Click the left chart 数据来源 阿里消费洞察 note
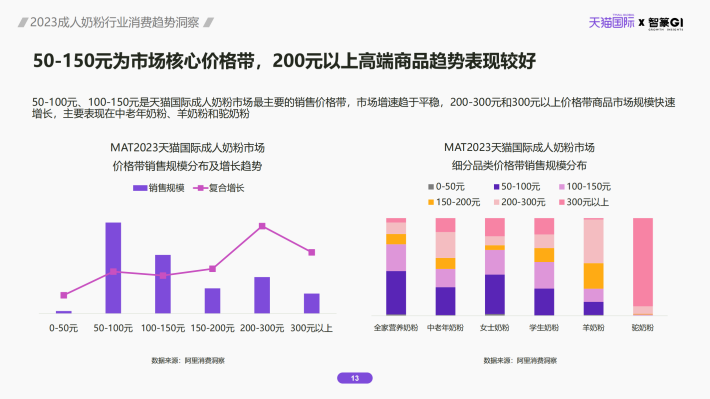This screenshot has height=399, width=710. point(188,361)
